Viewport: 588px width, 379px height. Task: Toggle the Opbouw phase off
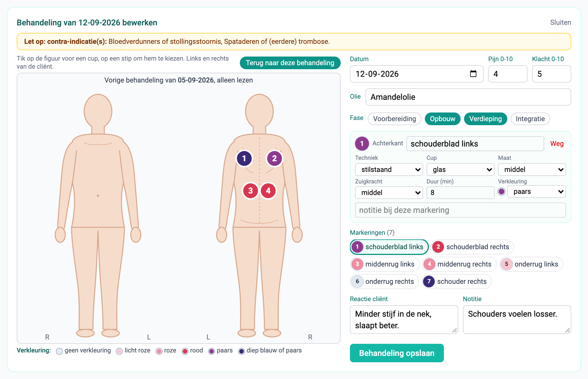tap(442, 119)
